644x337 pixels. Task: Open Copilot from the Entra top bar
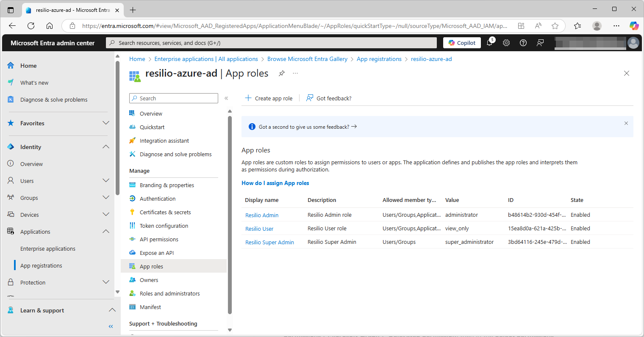pos(461,42)
